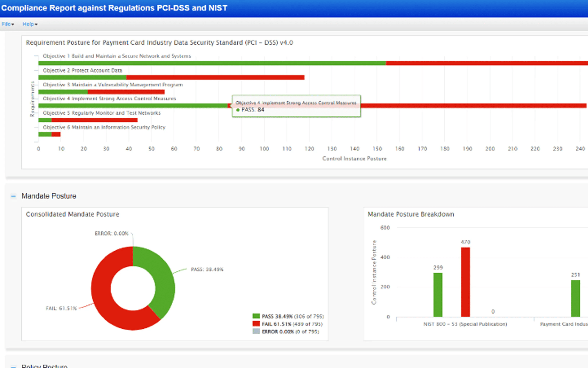Screen dimensions: 588x368
Task: Click red fail segment of Objective 2 bar
Action: (215, 77)
